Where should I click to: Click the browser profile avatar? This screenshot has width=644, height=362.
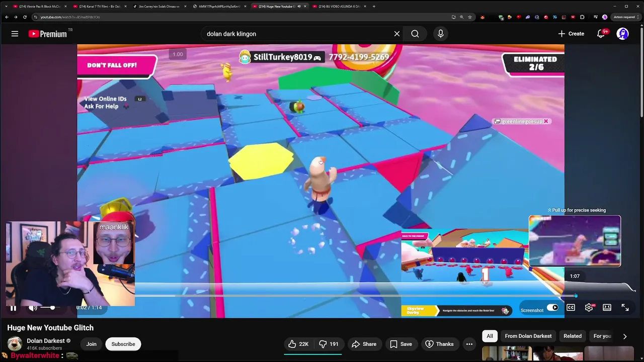[x=605, y=17]
